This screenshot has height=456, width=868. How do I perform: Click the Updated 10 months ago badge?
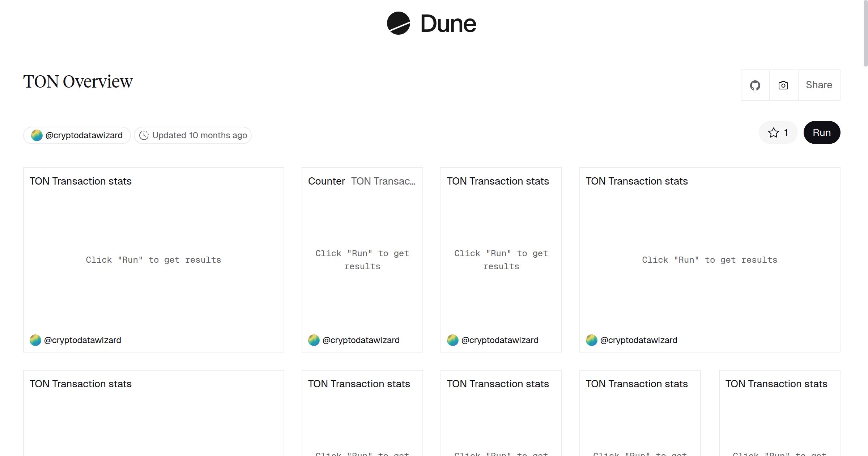[199, 135]
